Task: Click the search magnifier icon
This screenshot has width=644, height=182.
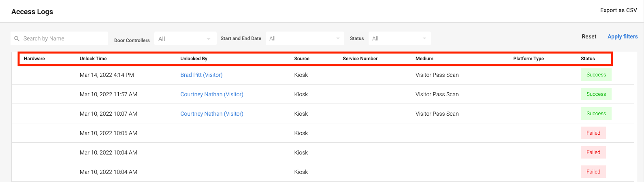Action: 17,39
